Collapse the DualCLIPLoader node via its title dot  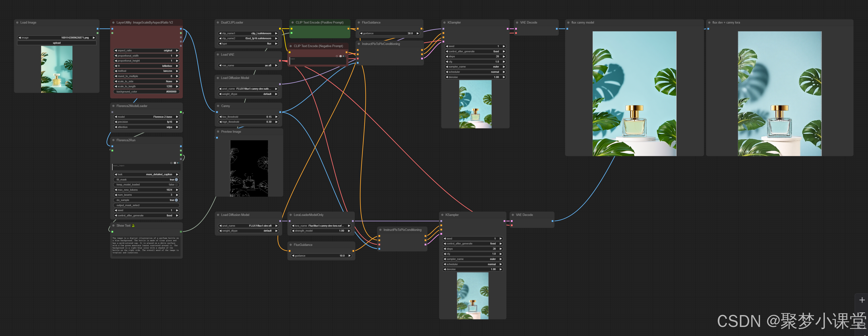[218, 23]
